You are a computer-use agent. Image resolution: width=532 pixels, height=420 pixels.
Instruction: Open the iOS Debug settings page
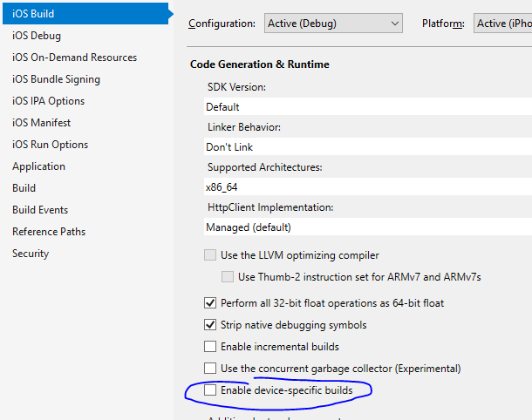[x=37, y=36]
